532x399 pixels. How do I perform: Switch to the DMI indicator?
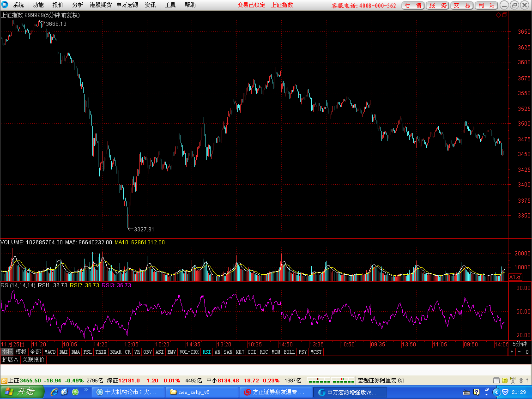[63, 352]
